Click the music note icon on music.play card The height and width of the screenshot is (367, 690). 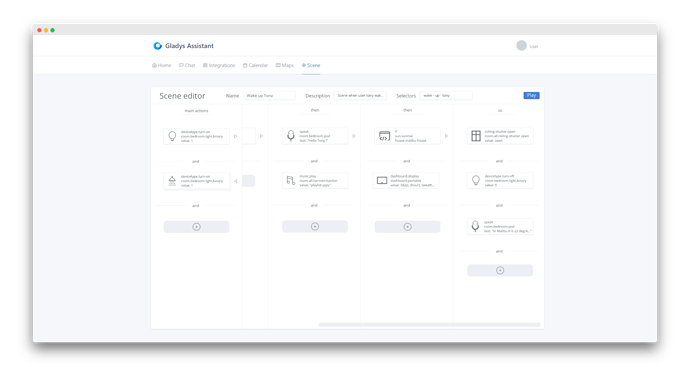290,180
